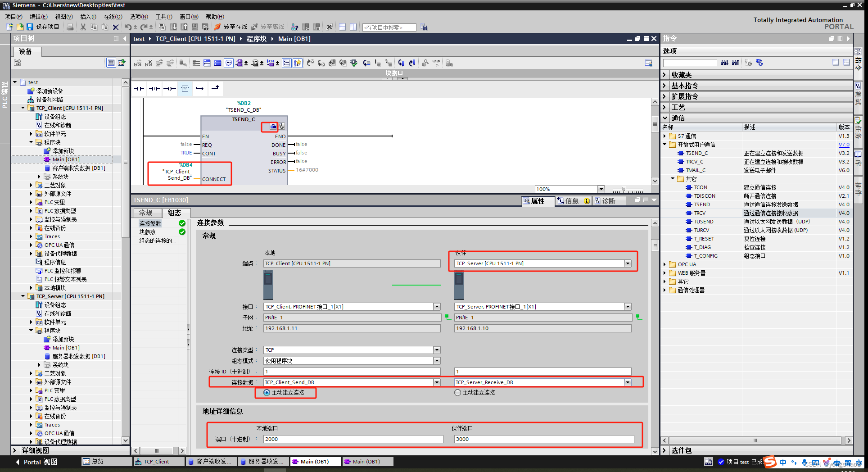868x472 pixels.
Task: Open local interface PROFINET dropdown
Action: [437, 307]
